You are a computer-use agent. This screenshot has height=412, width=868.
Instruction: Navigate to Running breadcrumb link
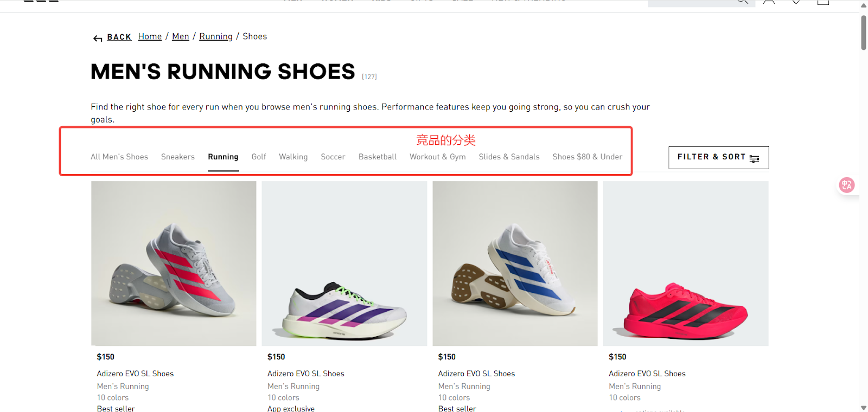tap(215, 36)
